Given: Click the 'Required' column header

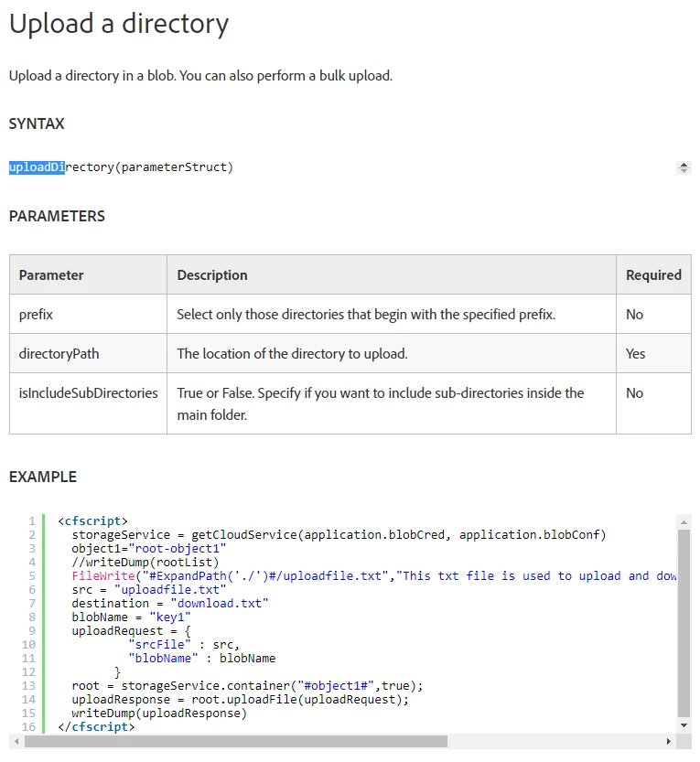Looking at the screenshot, I should click(x=653, y=275).
